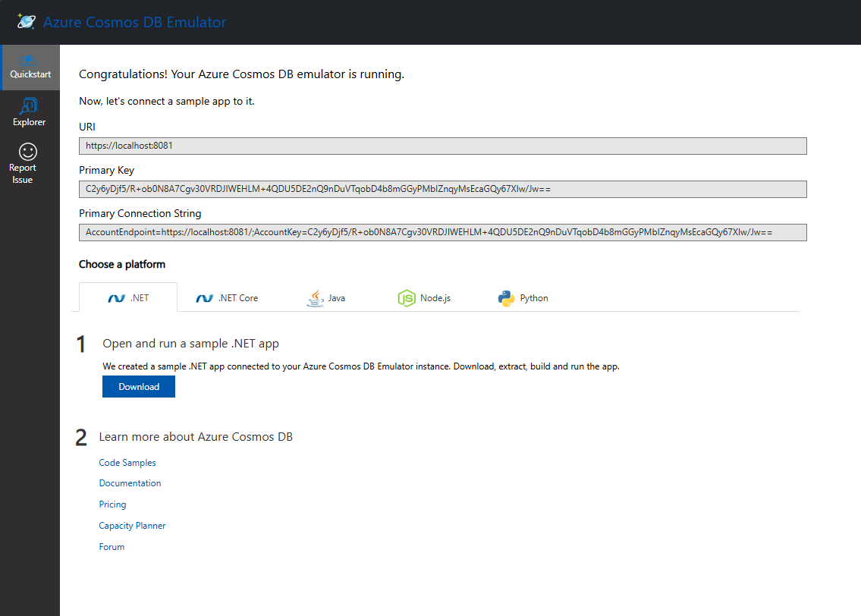Click the Node.js hexagon icon
This screenshot has width=861, height=616.
pyautogui.click(x=407, y=298)
